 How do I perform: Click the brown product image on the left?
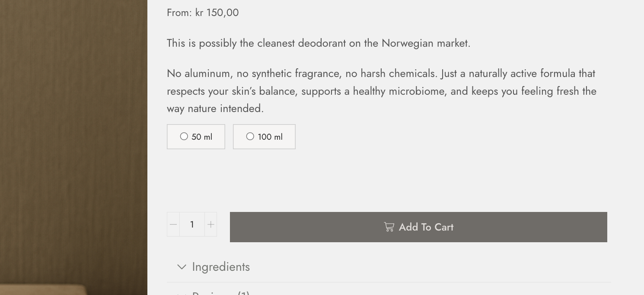[73, 147]
